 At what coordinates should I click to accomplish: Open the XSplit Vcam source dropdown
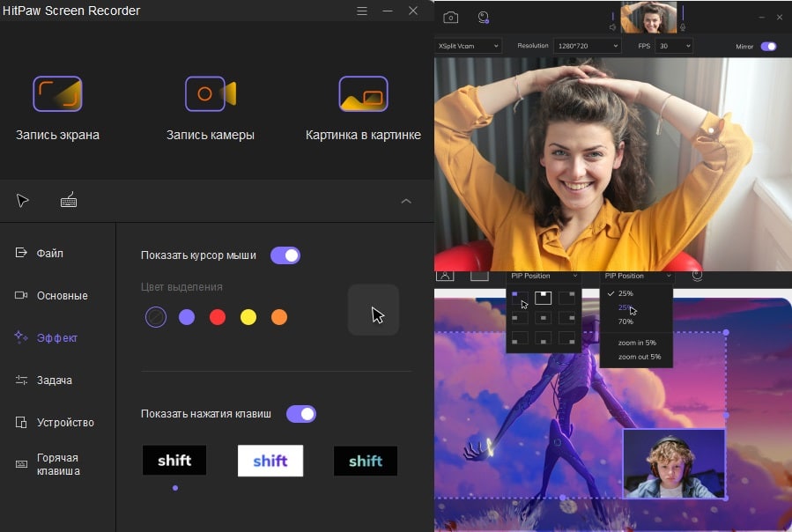coord(468,46)
